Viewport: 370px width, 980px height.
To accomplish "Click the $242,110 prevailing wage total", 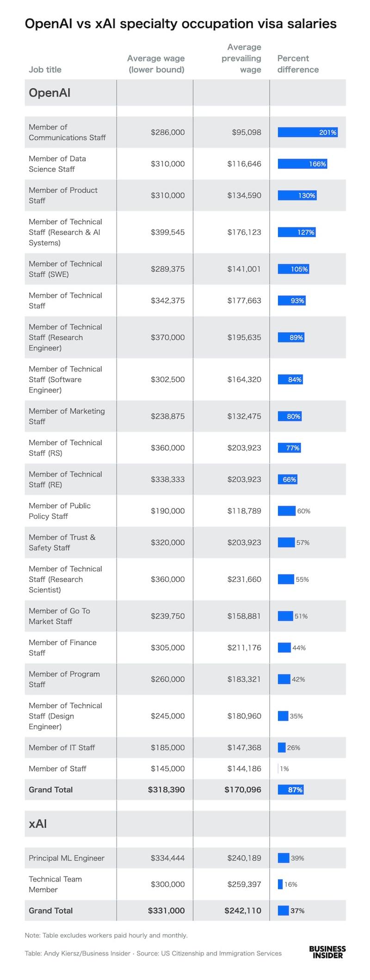I will click(x=242, y=911).
